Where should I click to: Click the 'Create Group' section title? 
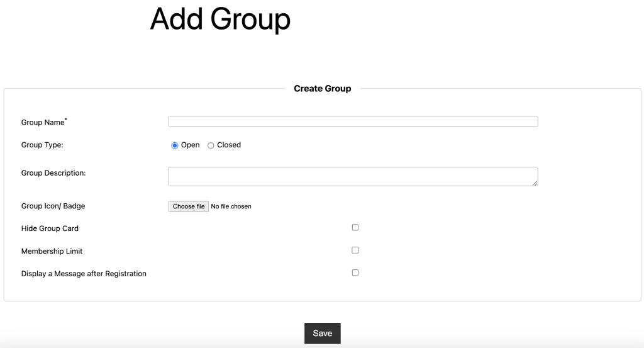pyautogui.click(x=322, y=89)
